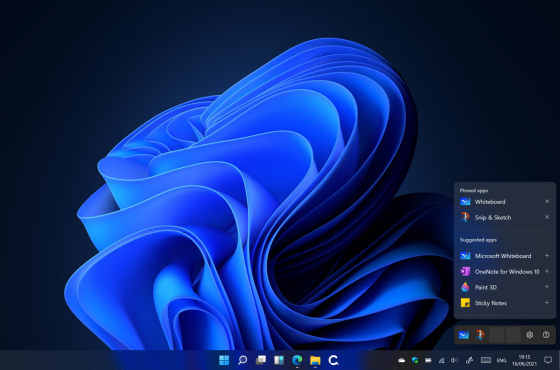Open pen menu help icon
Viewport: 560px width, 370px height.
coord(546,335)
